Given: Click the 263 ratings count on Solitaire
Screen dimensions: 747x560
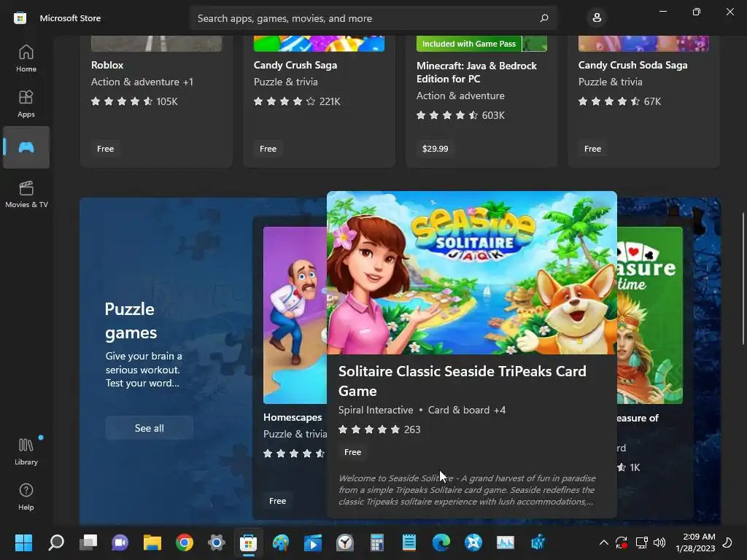Looking at the screenshot, I should coord(412,429).
